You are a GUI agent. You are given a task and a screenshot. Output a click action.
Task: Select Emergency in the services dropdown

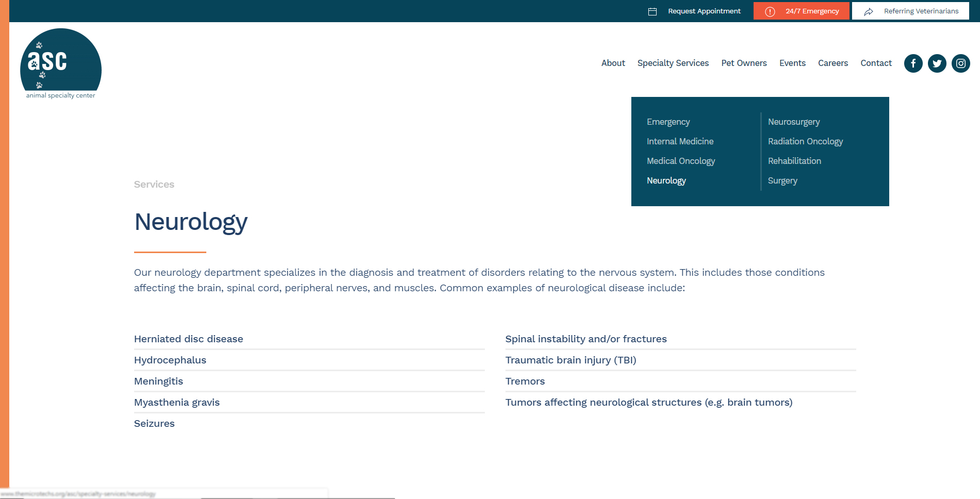point(668,122)
